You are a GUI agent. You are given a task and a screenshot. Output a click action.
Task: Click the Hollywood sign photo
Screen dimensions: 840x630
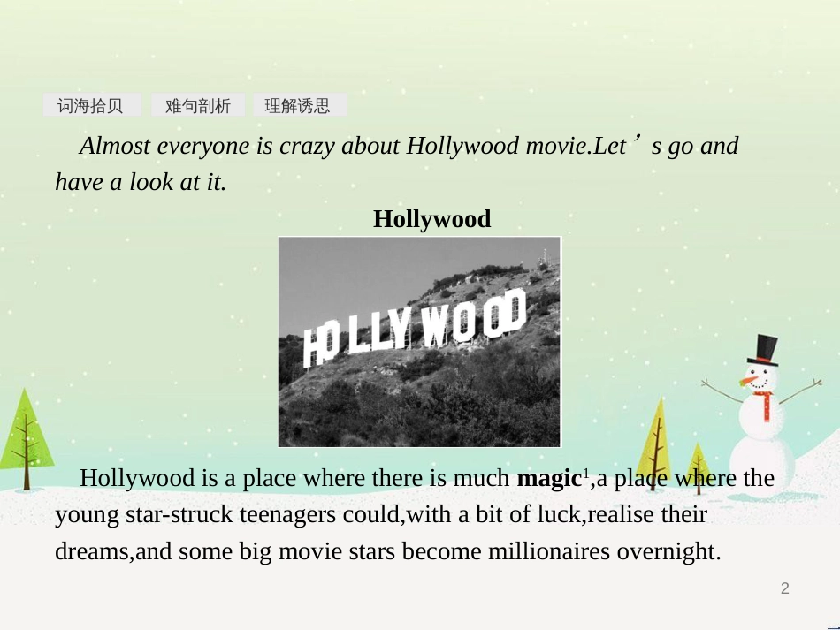tap(419, 341)
